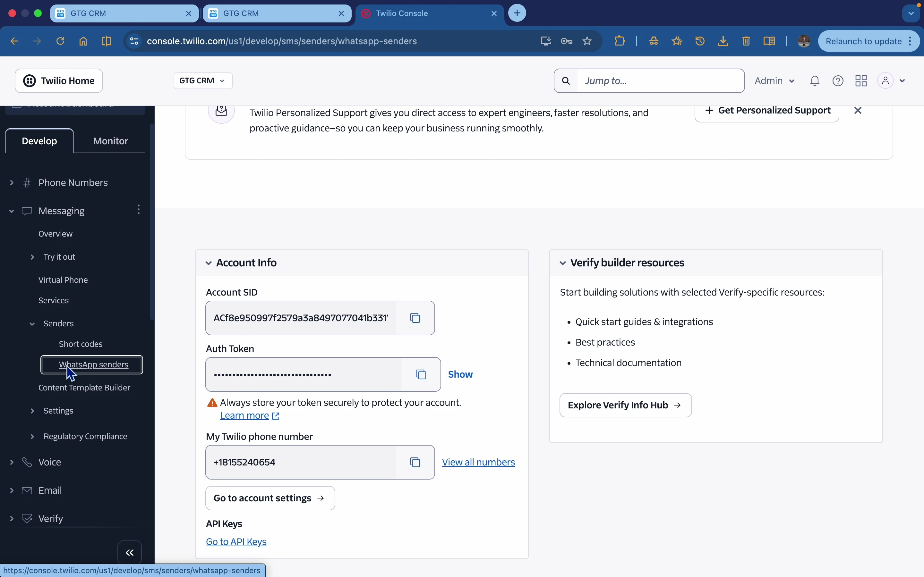Dismiss the Personalized Support banner
The image size is (924, 577).
[x=858, y=111]
